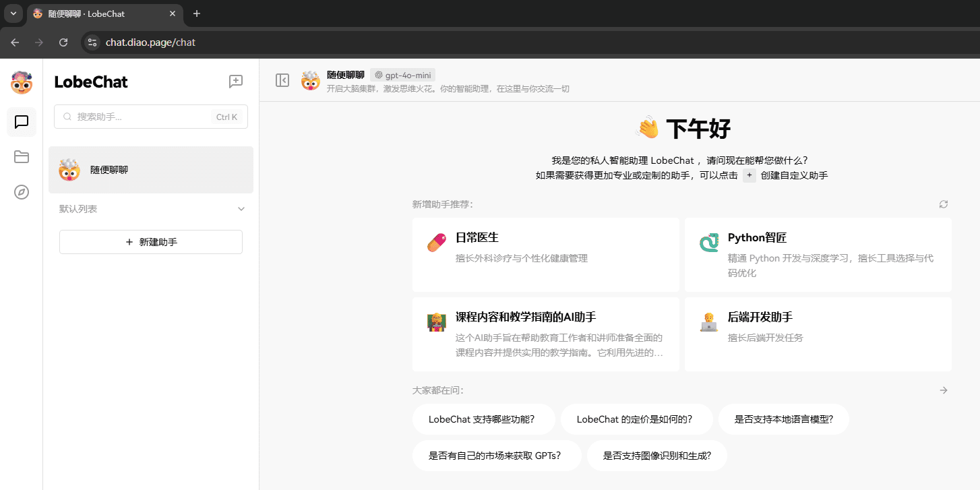Open the 后端开发助手 assistant card
Screen dimensions: 980x490
818,334
